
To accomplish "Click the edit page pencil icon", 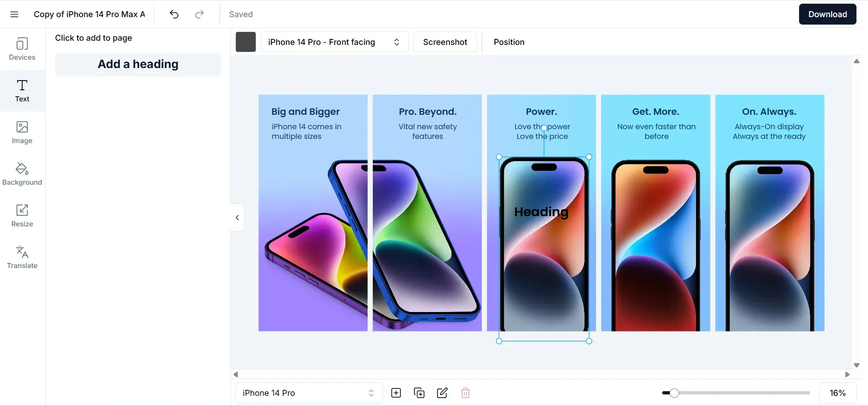I will click(x=442, y=393).
